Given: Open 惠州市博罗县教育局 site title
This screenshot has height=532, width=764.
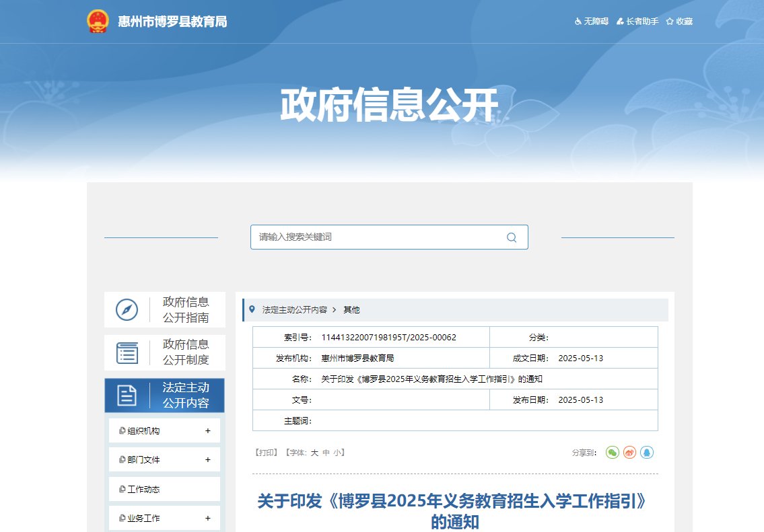Looking at the screenshot, I should [x=172, y=22].
